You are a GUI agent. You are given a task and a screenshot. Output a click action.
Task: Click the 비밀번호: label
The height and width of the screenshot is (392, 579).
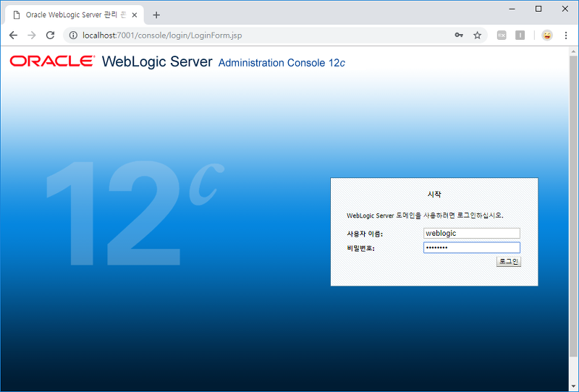coord(360,248)
